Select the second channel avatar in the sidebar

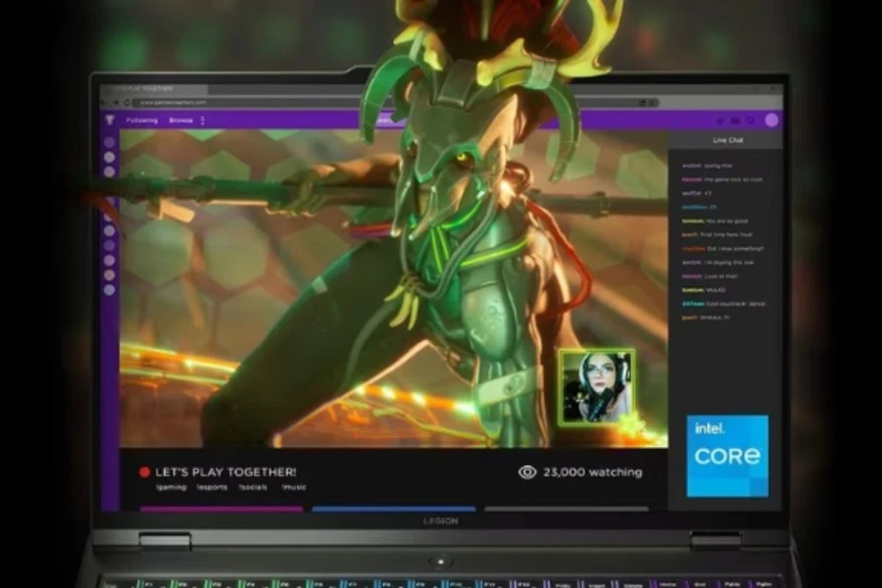click(110, 157)
